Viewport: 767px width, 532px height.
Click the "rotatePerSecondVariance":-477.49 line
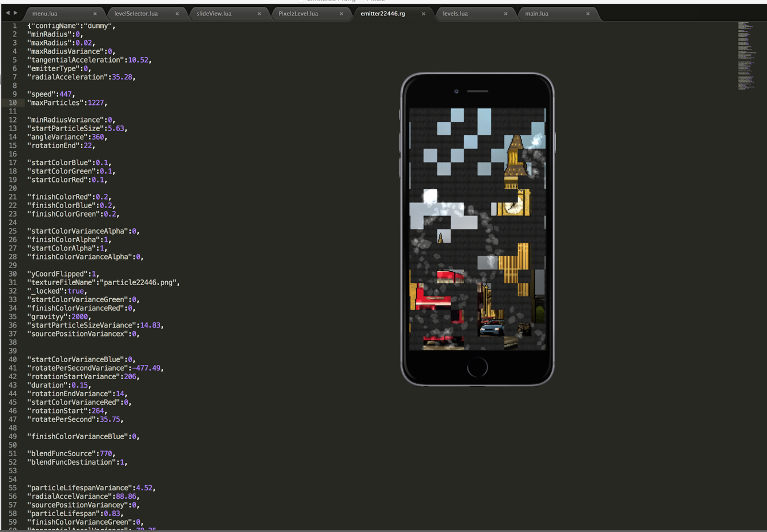(95, 368)
